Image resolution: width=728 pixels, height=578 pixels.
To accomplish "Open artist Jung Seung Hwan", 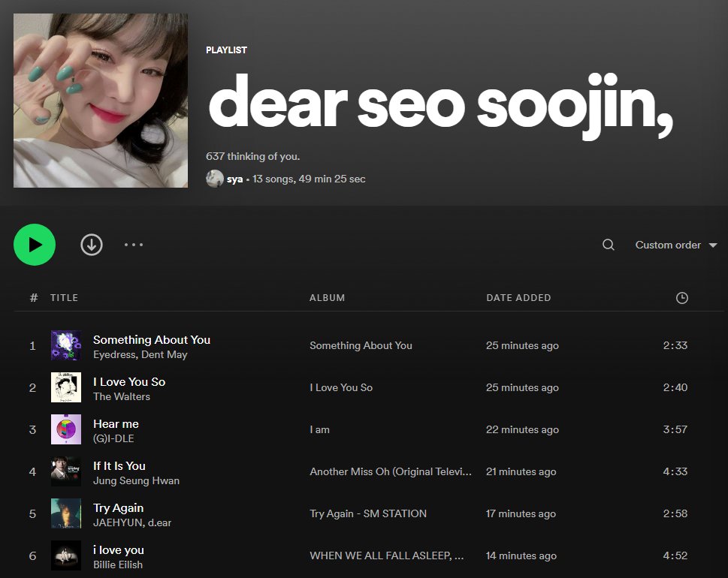I will 136,480.
